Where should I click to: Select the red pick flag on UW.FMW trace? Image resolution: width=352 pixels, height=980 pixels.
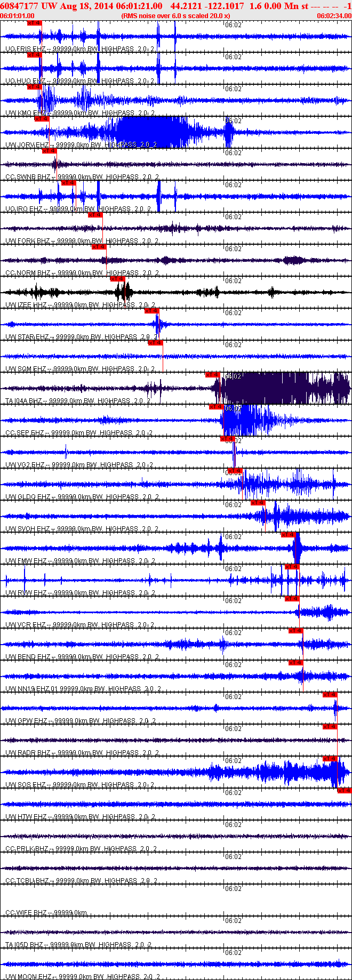click(x=288, y=535)
